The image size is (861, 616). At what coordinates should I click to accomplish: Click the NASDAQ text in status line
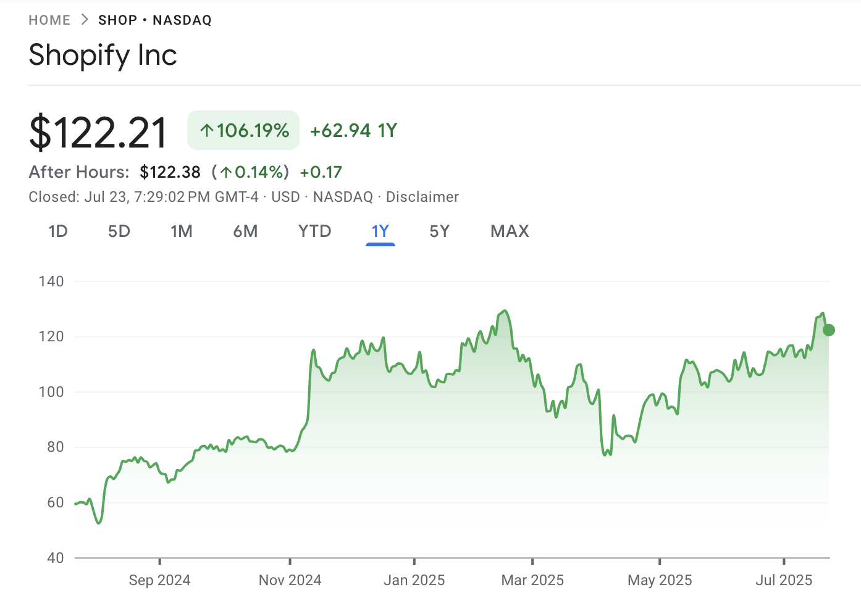tap(343, 197)
